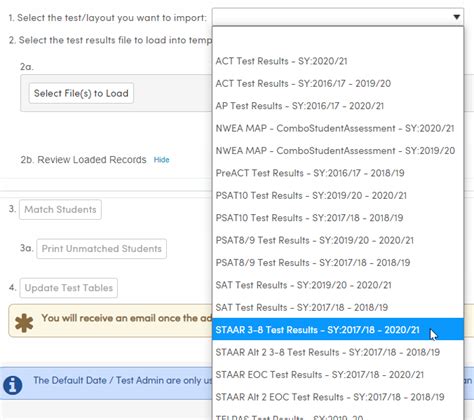The height and width of the screenshot is (420, 474).
Task: Choose PSAT10 Test Results - SY:2017/18 - 2018/19
Action: click(x=338, y=218)
